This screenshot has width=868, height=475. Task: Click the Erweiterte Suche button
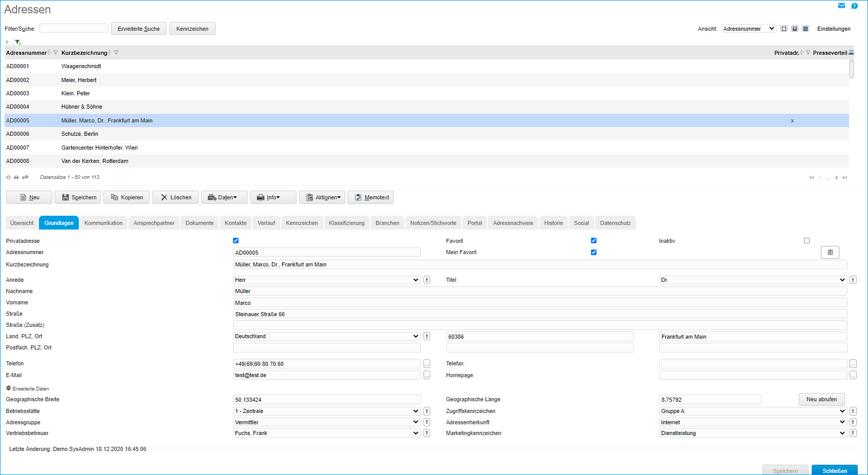[138, 29]
